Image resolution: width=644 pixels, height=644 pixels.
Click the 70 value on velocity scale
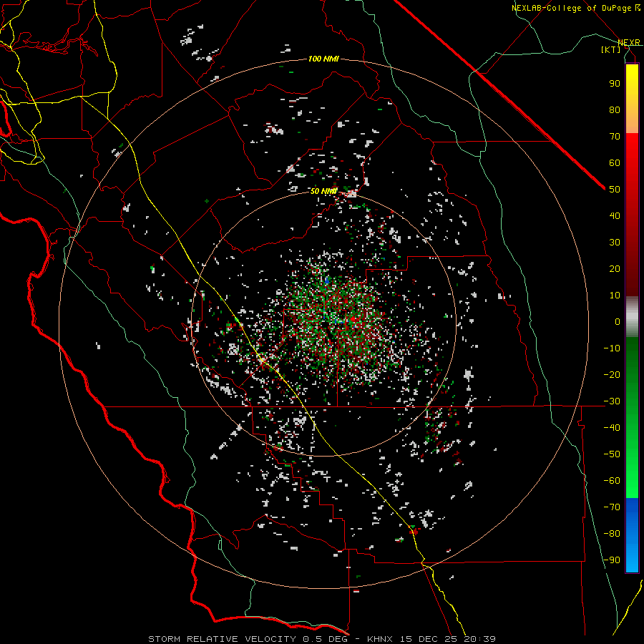coord(615,137)
